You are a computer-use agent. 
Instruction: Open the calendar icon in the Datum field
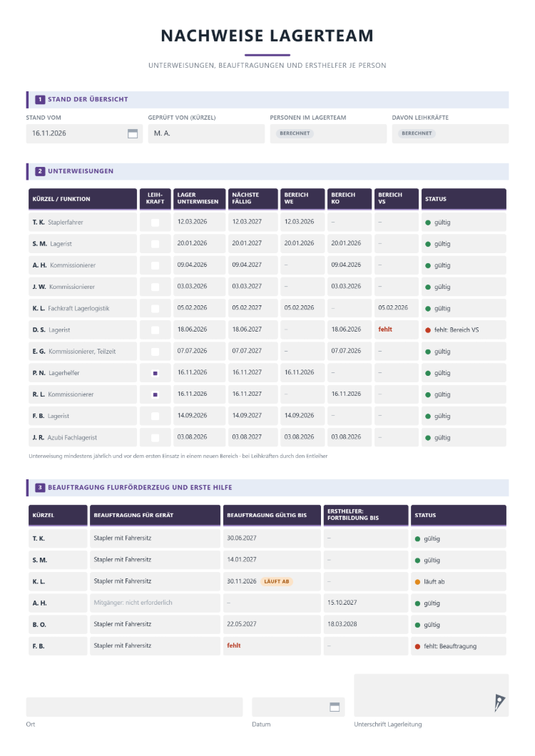[335, 707]
